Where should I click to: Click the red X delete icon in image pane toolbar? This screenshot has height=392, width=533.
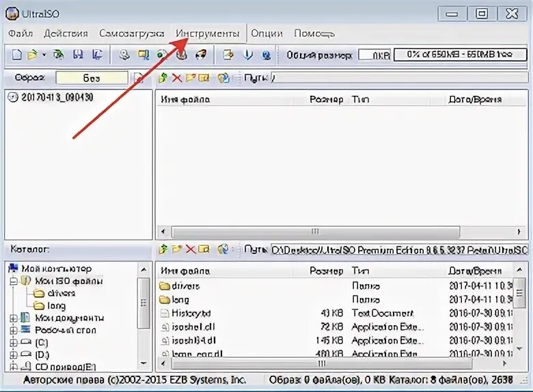[176, 78]
